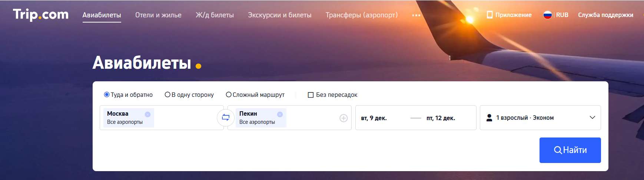Clear Москва departure city with x icon
644x180 pixels.
click(147, 114)
